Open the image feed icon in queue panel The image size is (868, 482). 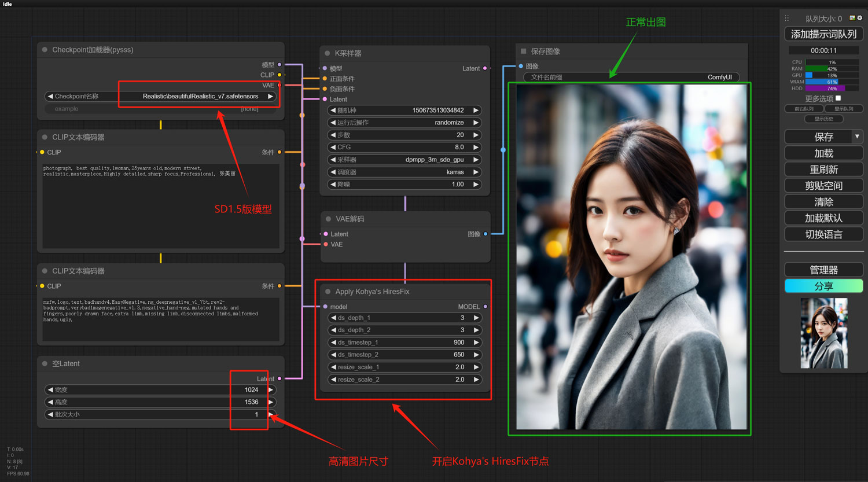click(852, 18)
